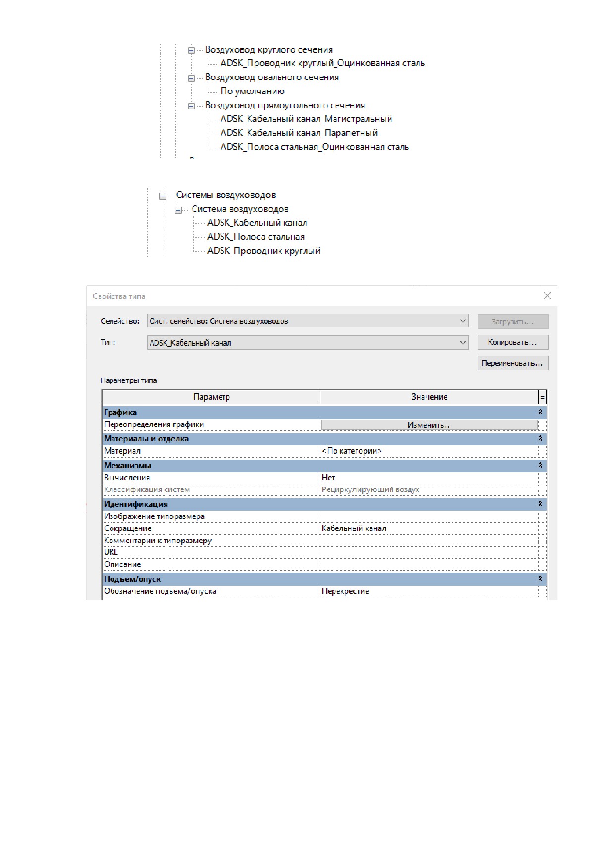Close the Свойства типа dialog
Image resolution: width=614 pixels, height=868 pixels.
click(x=547, y=296)
